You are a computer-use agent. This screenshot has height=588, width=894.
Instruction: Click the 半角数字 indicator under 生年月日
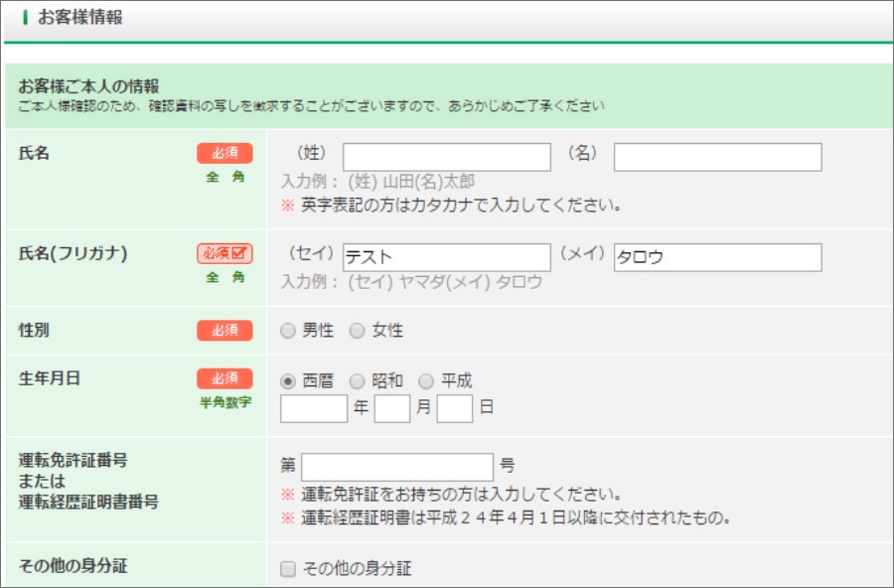pyautogui.click(x=224, y=401)
